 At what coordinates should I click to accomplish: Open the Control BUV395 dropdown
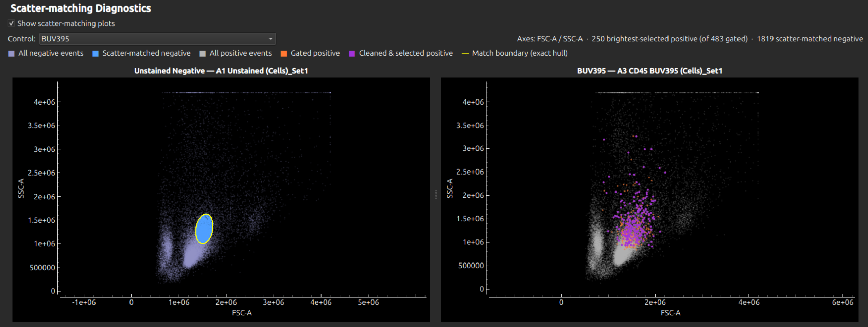[x=157, y=39]
